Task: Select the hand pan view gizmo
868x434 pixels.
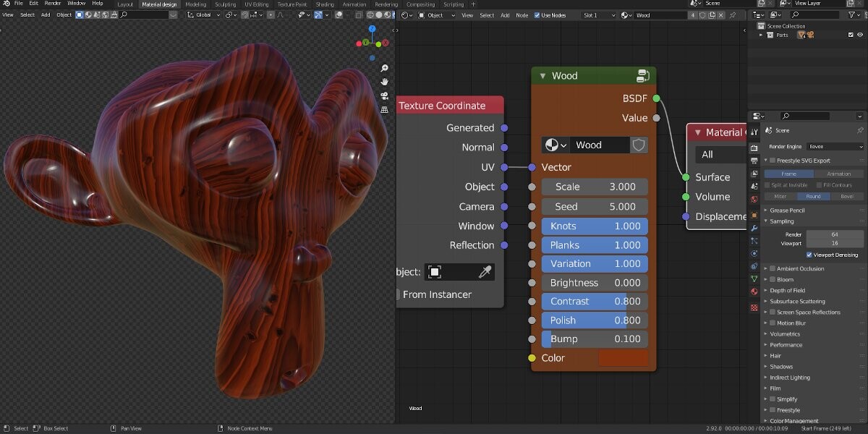Action: [385, 81]
